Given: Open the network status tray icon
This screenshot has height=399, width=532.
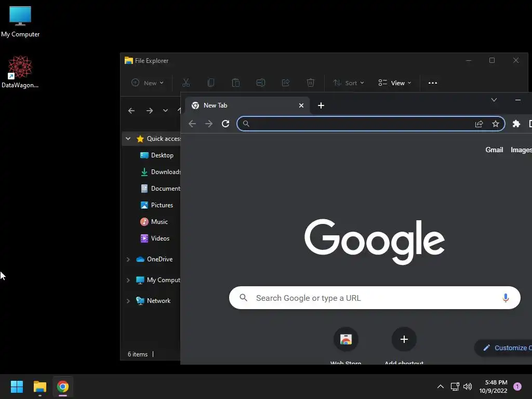Looking at the screenshot, I should coord(455,387).
